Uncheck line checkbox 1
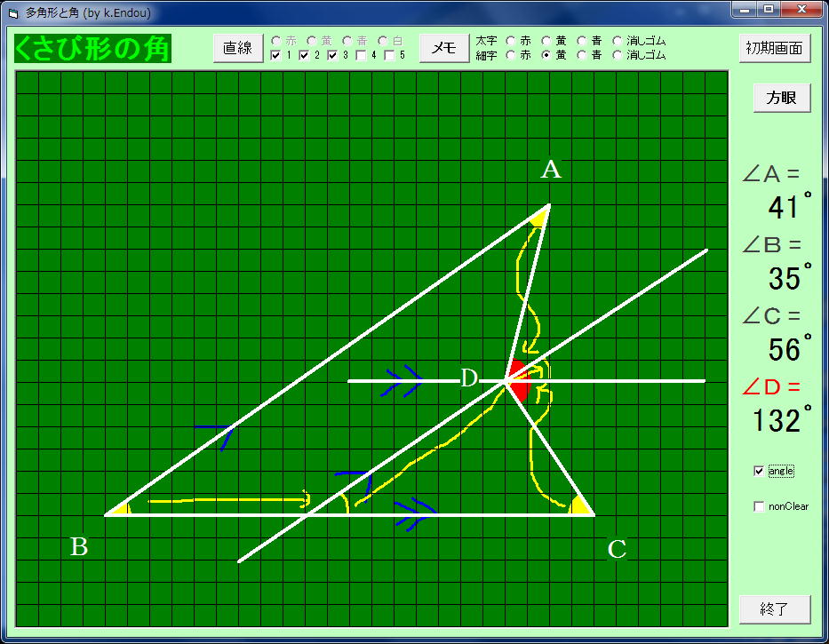 [x=275, y=55]
